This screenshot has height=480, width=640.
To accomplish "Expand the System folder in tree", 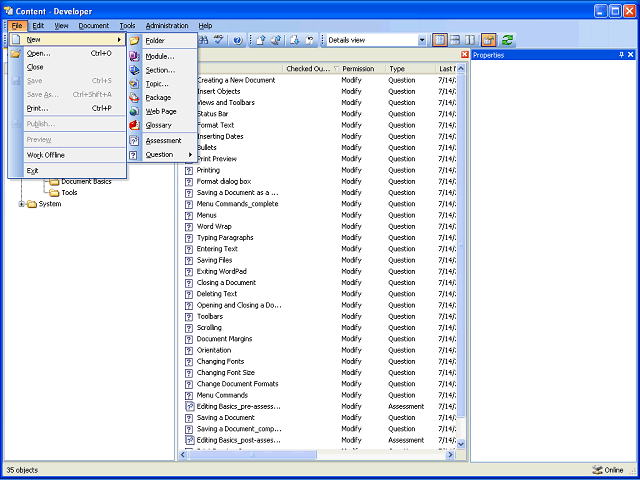I will (22, 204).
